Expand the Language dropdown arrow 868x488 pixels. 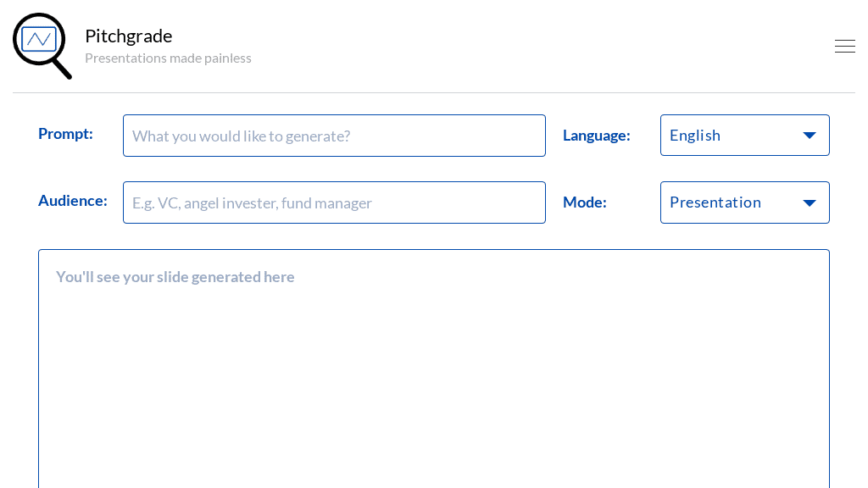810,136
